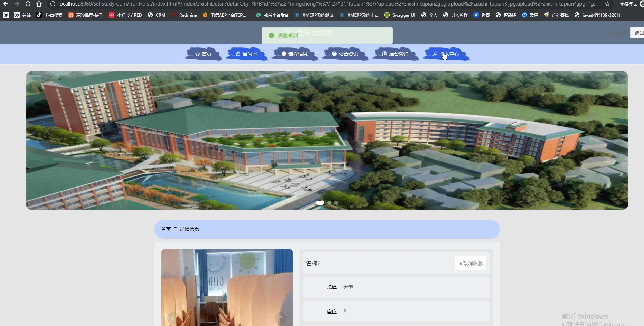Open the XMERP系统正式 bookmark
644x326 pixels.
pyautogui.click(x=359, y=15)
